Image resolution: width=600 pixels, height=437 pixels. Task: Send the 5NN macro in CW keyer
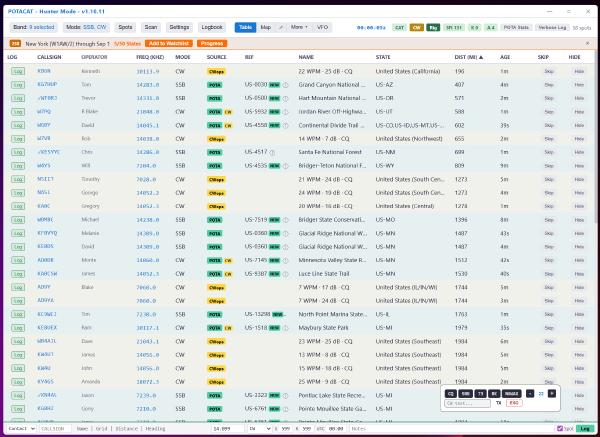point(465,393)
